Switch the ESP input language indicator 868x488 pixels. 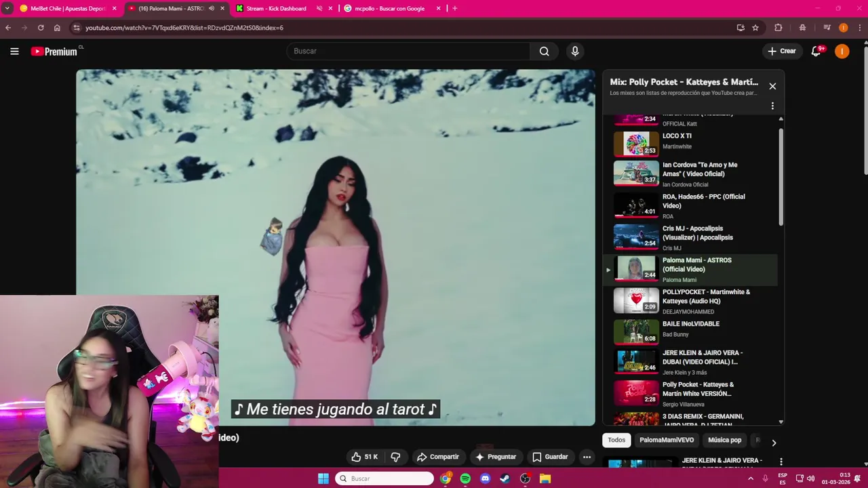pos(783,479)
